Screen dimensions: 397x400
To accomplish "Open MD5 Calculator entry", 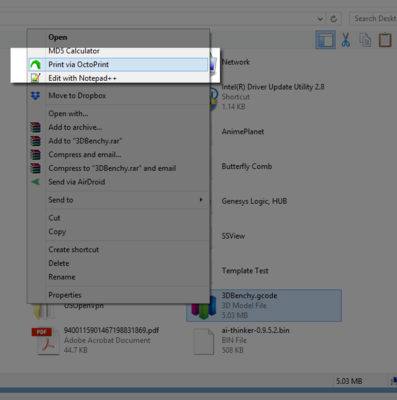I will (x=118, y=51).
